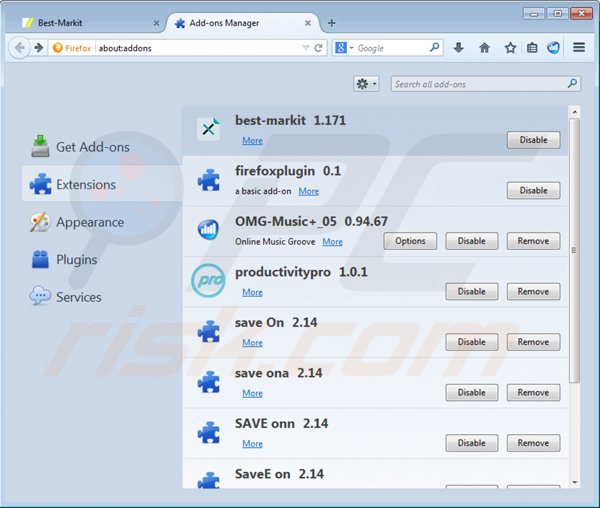
Task: Remove the save ona extension
Action: (x=533, y=392)
